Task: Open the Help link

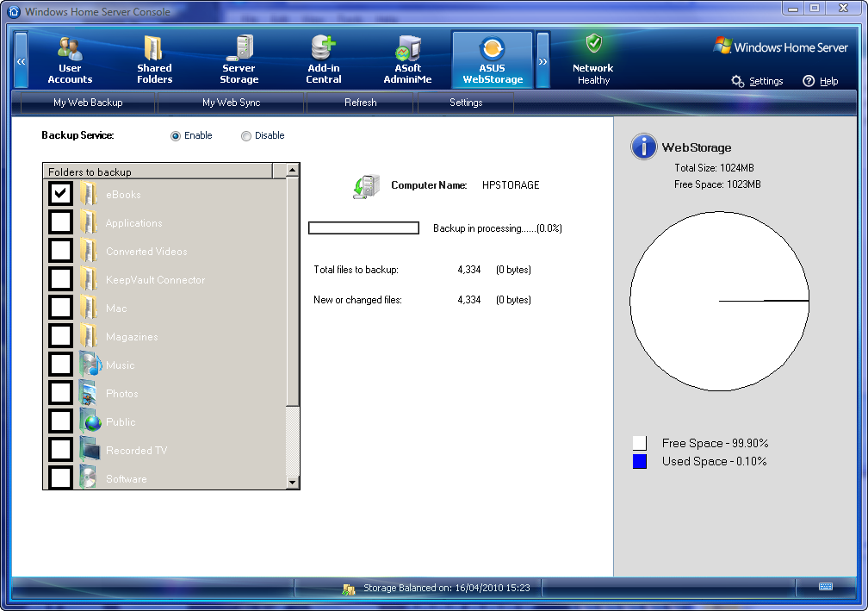Action: pos(828,81)
